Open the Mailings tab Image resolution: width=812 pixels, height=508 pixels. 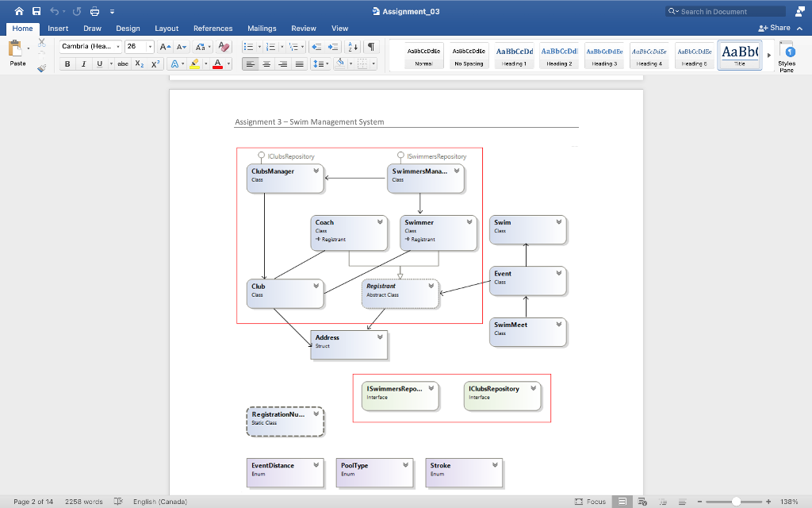[x=262, y=29]
